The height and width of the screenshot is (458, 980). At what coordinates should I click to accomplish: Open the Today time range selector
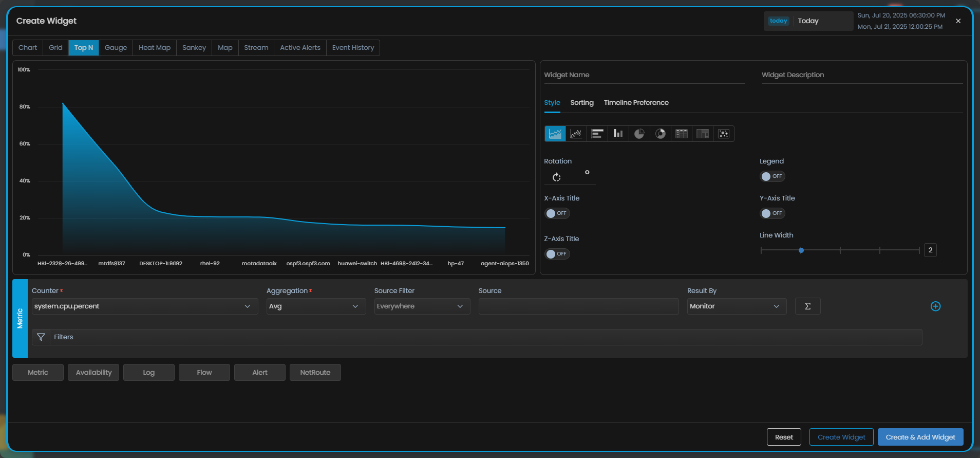pos(808,21)
